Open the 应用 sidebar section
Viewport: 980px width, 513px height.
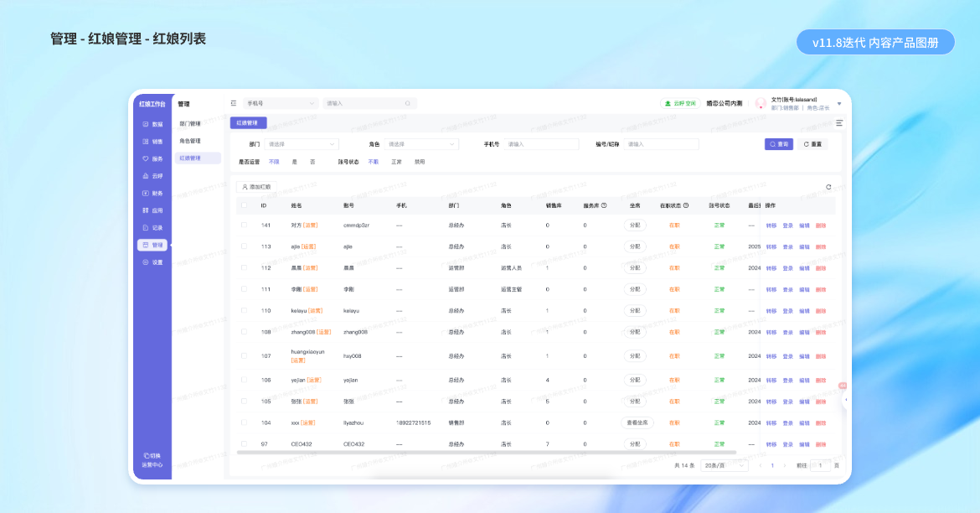[152, 211]
